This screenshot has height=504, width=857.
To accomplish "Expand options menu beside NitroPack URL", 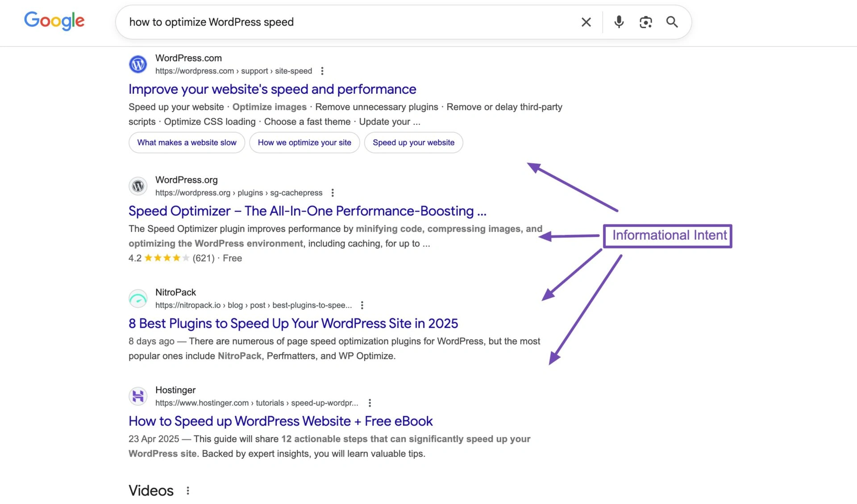I will pyautogui.click(x=362, y=305).
